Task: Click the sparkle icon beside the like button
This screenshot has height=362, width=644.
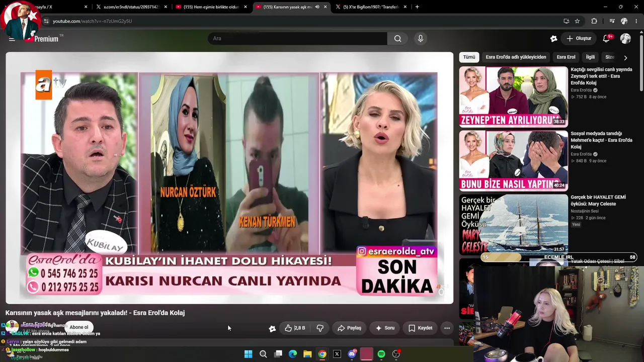Action: tap(272, 328)
